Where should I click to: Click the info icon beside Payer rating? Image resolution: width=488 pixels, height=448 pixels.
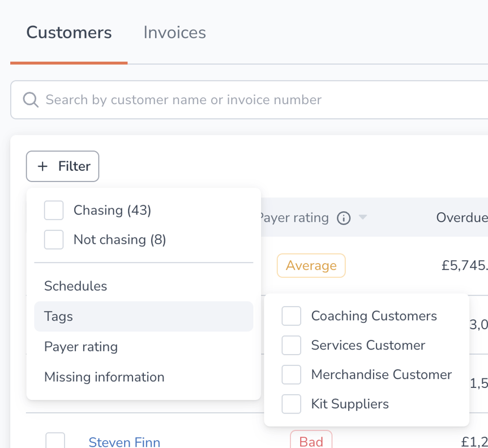pos(343,218)
